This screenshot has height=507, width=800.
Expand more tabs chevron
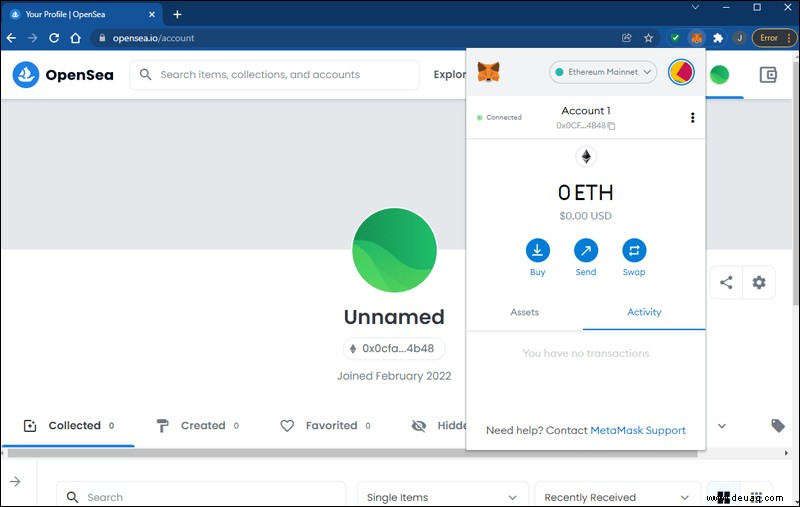[x=721, y=426]
